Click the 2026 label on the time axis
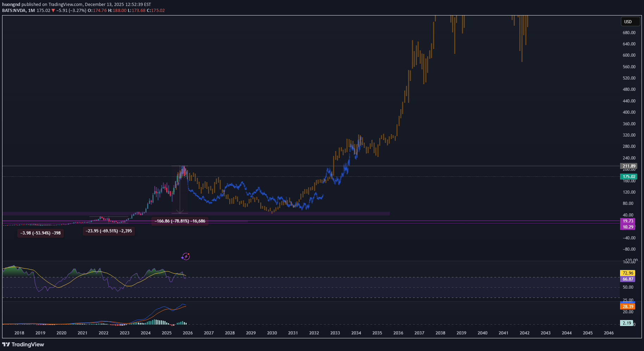This screenshot has height=351, width=644. [188, 333]
